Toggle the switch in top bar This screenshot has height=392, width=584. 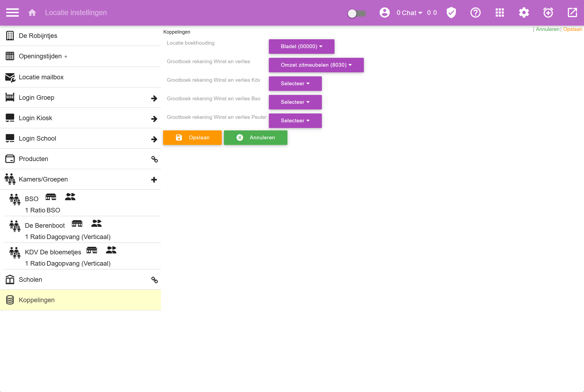pyautogui.click(x=357, y=13)
